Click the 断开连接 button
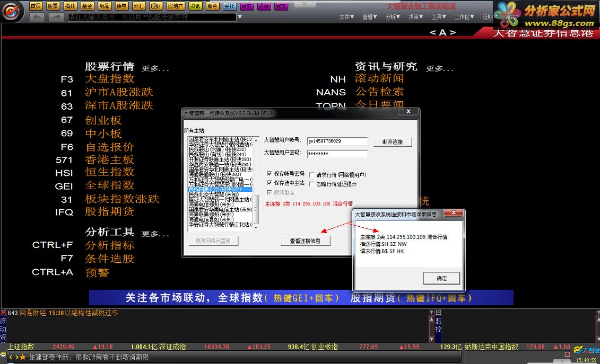 click(393, 141)
